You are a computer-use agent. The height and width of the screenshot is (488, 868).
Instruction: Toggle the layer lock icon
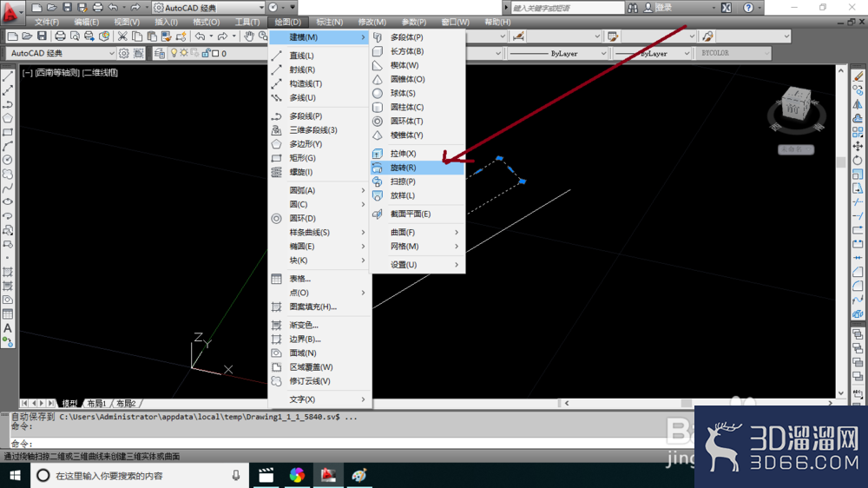pyautogui.click(x=206, y=53)
